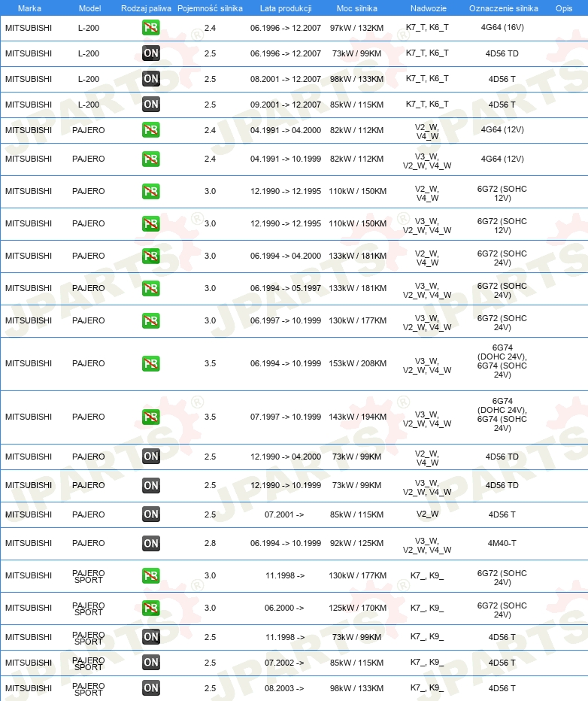Click the production years 08.2001 -> 12.2007
The width and height of the screenshot is (588, 701).
pos(286,79)
